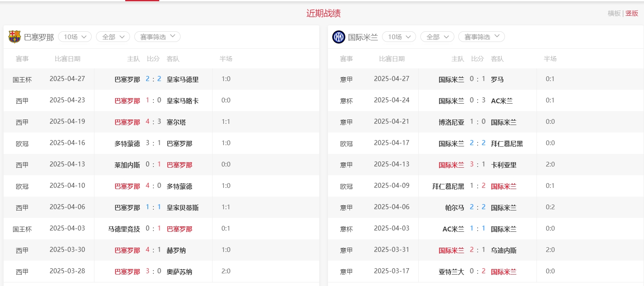Click the 4:3 score against 塞尔塔
This screenshot has height=286, width=644.
coord(153,122)
